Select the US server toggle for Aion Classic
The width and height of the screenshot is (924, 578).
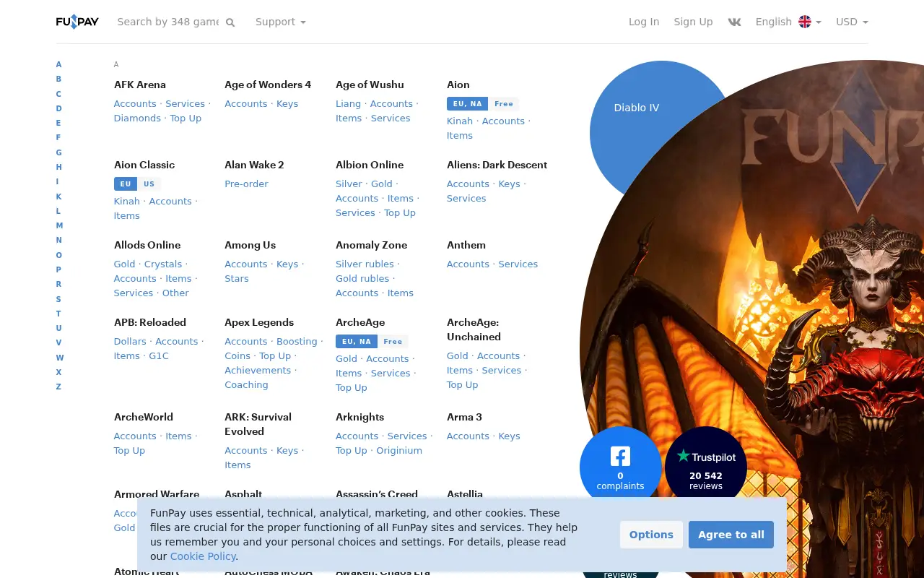(x=149, y=184)
